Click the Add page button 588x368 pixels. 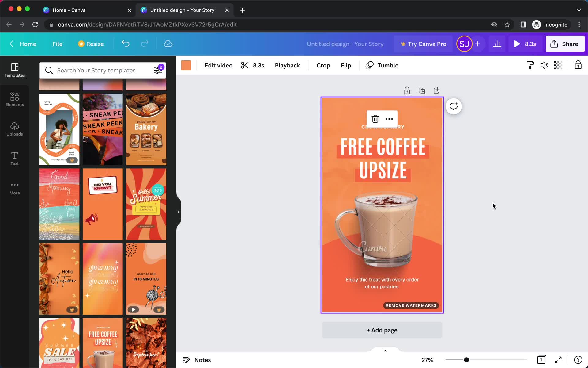point(382,330)
